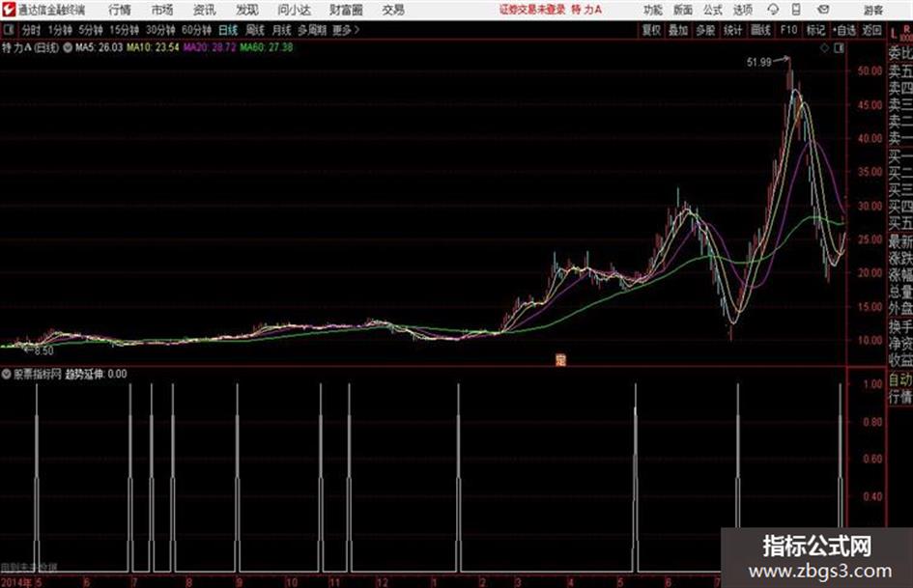The image size is (913, 588).
Task: Click the 游客 user label
Action: 872,10
